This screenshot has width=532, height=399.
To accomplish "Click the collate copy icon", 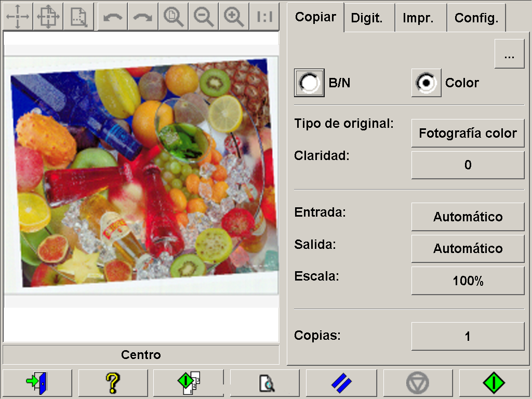I will click(189, 383).
